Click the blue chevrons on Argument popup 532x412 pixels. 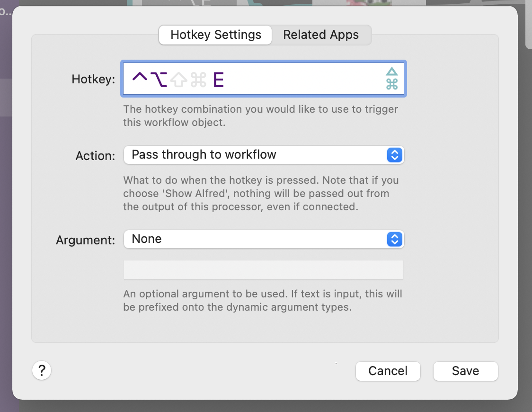point(394,239)
